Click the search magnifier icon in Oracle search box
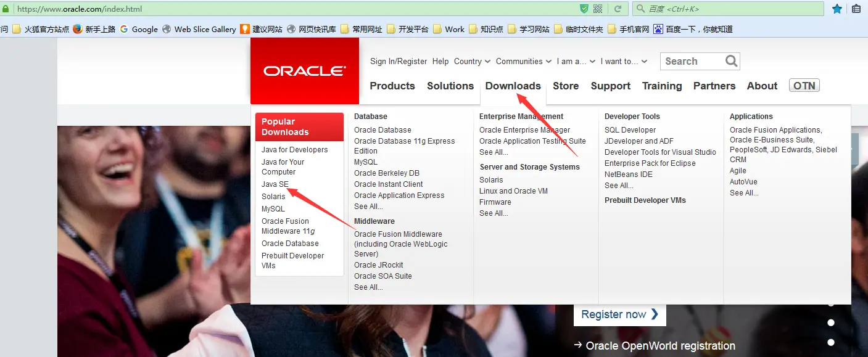Viewport: 868px width, 357px height. tap(731, 61)
